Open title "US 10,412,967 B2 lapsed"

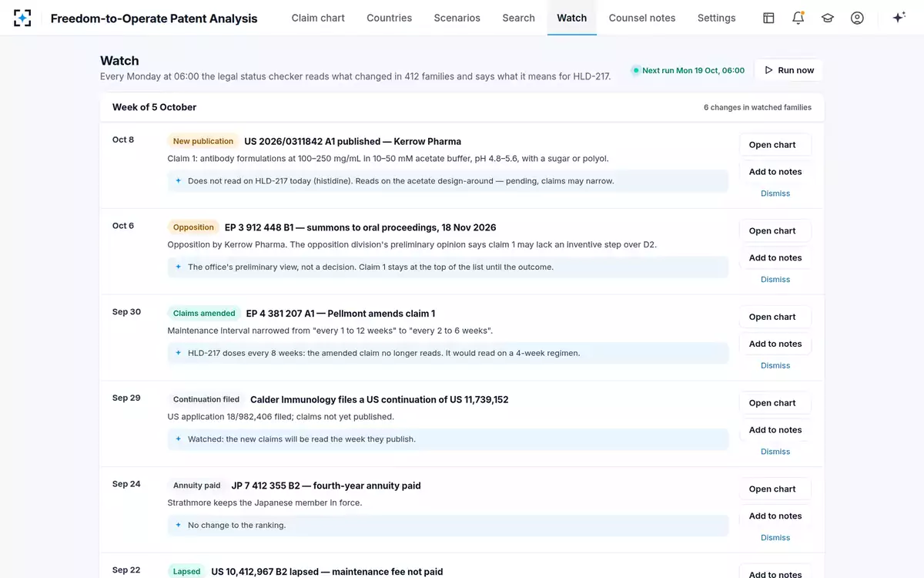point(327,572)
